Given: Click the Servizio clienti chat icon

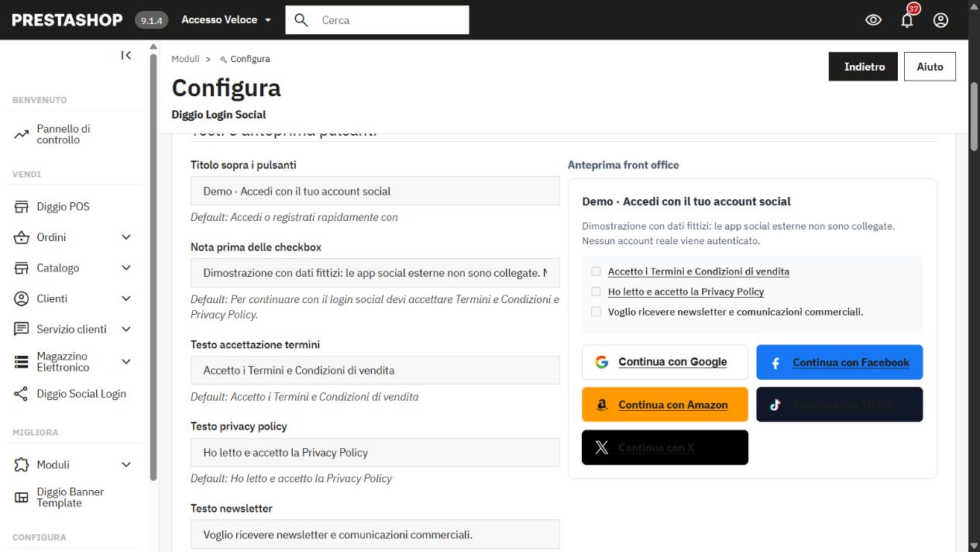Looking at the screenshot, I should (21, 329).
